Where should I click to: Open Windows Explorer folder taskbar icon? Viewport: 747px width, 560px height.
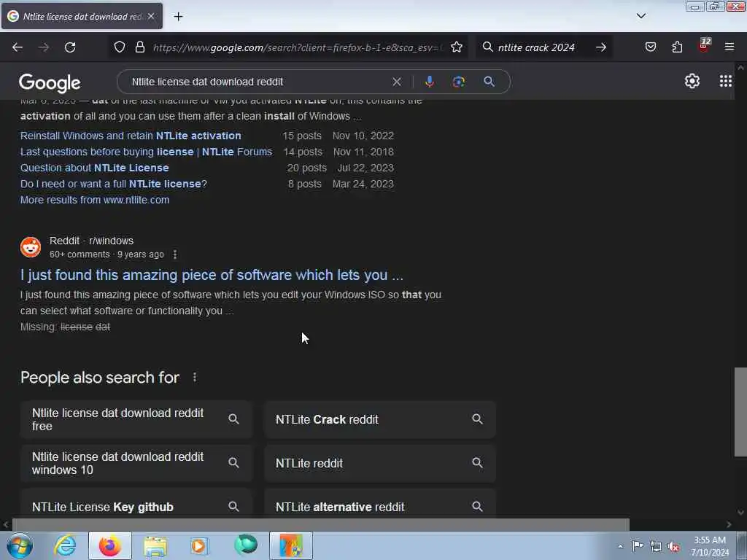click(x=156, y=545)
